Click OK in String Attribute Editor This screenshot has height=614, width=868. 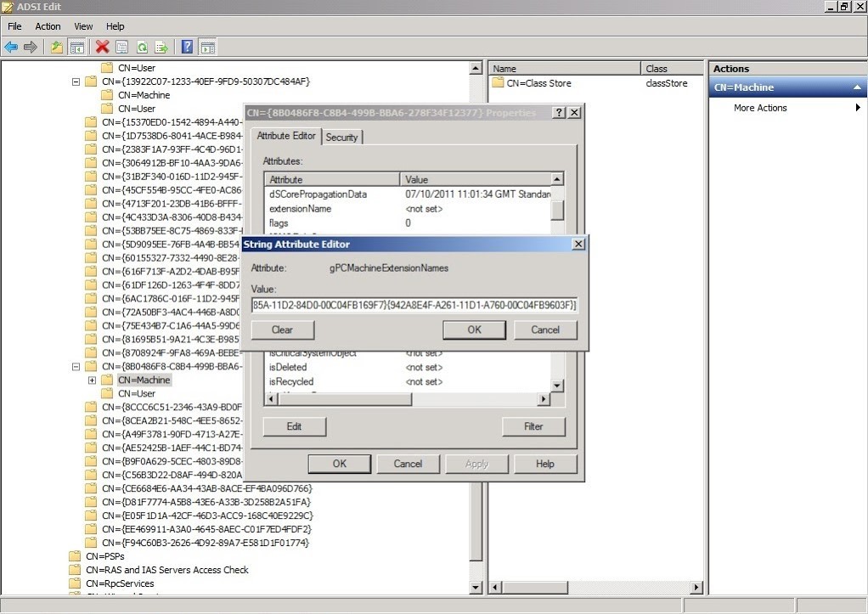475,330
